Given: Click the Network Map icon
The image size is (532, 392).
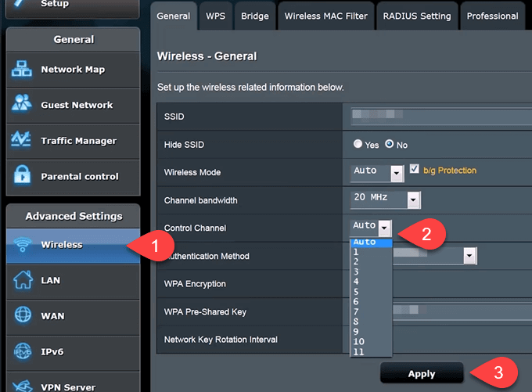Looking at the screenshot, I should [x=21, y=70].
